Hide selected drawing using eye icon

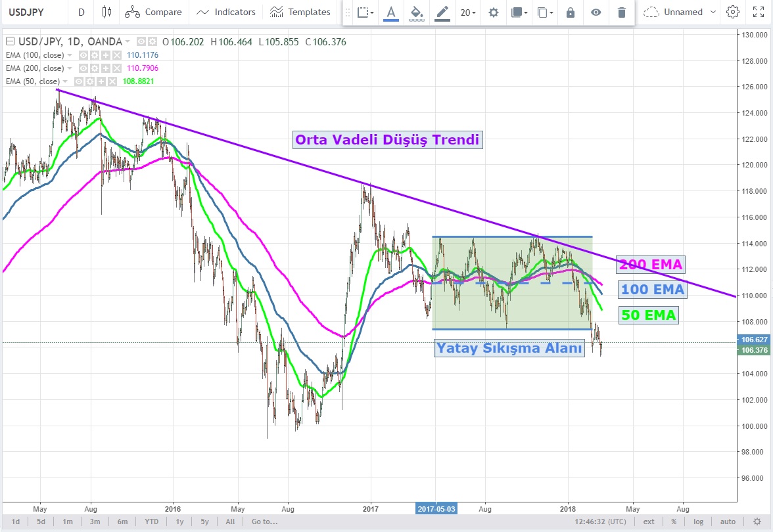pyautogui.click(x=596, y=12)
